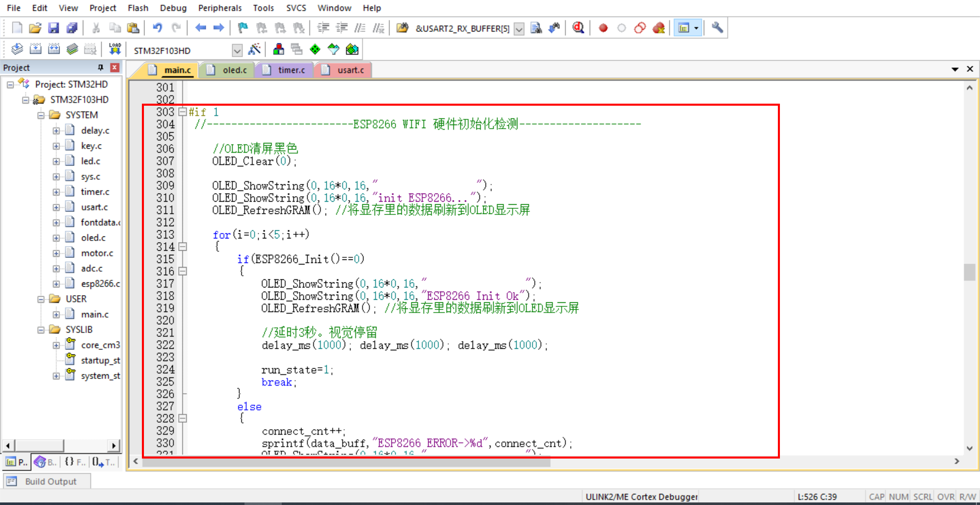Kill all breakpoints in the current target

coord(658,28)
